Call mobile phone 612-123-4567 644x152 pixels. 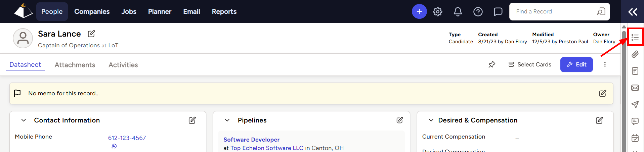pyautogui.click(x=127, y=138)
